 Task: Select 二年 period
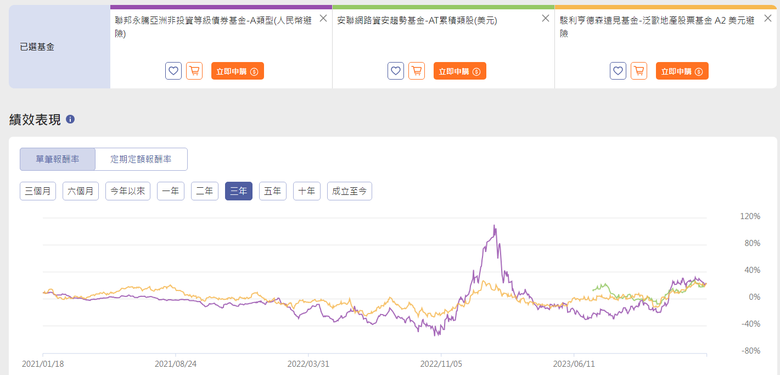click(x=204, y=191)
